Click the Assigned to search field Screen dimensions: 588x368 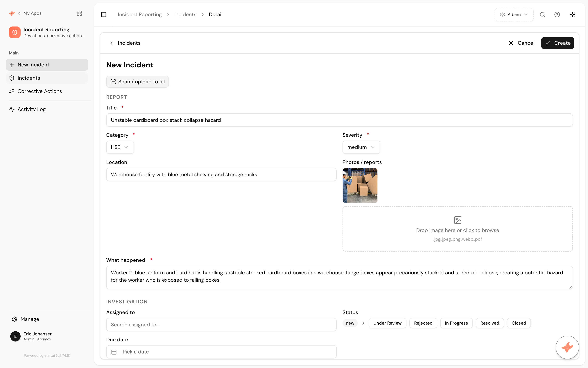click(x=221, y=325)
